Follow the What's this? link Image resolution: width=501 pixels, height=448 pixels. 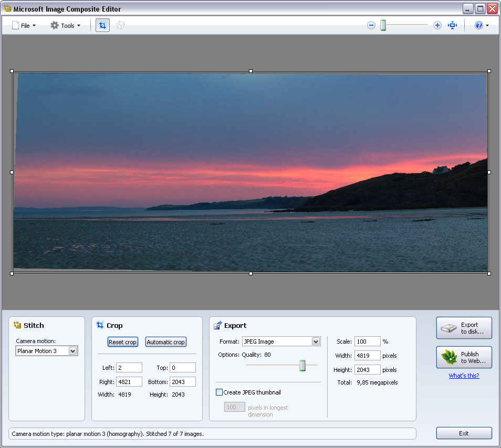[464, 376]
